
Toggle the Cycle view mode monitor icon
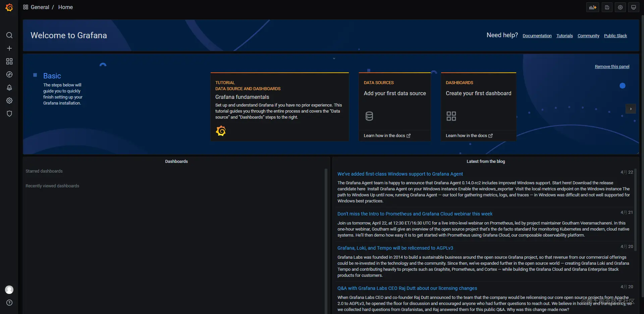[634, 7]
